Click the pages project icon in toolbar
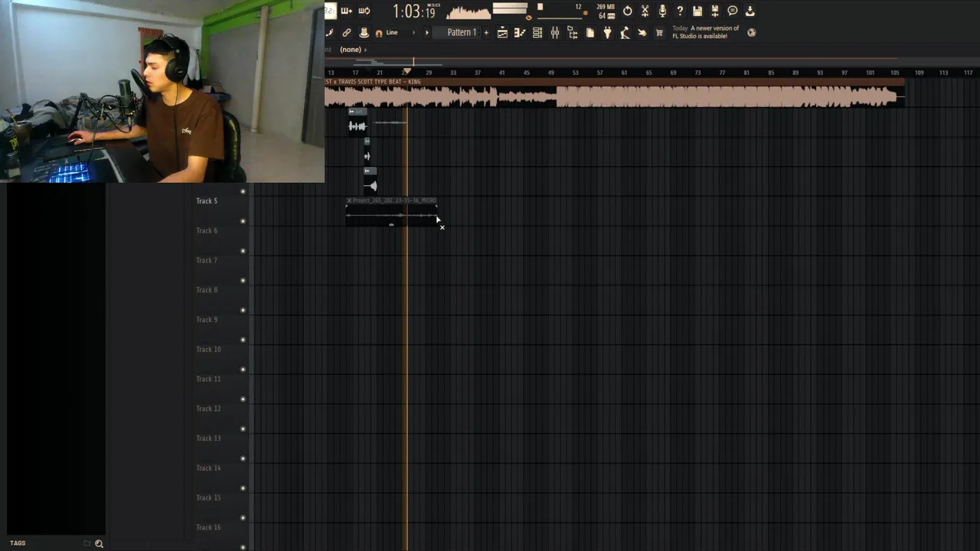980x551 pixels. click(590, 32)
